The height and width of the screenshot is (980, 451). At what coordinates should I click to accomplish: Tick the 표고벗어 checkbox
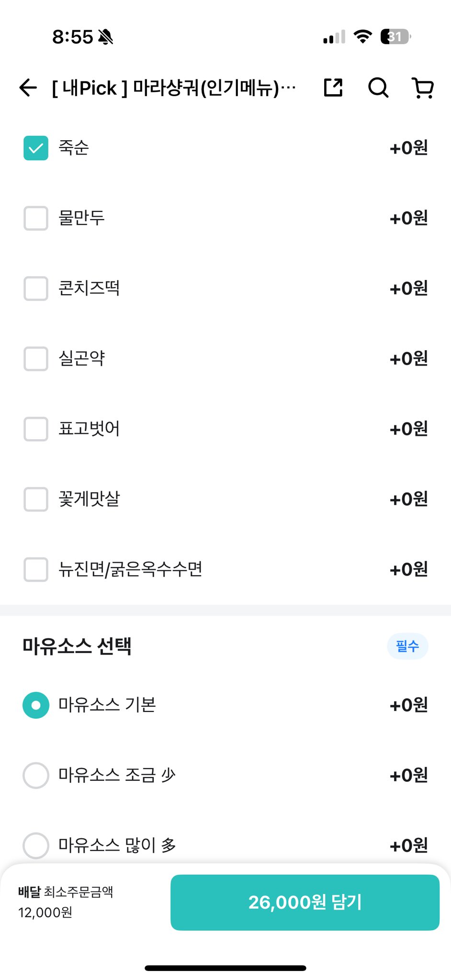pyautogui.click(x=36, y=429)
